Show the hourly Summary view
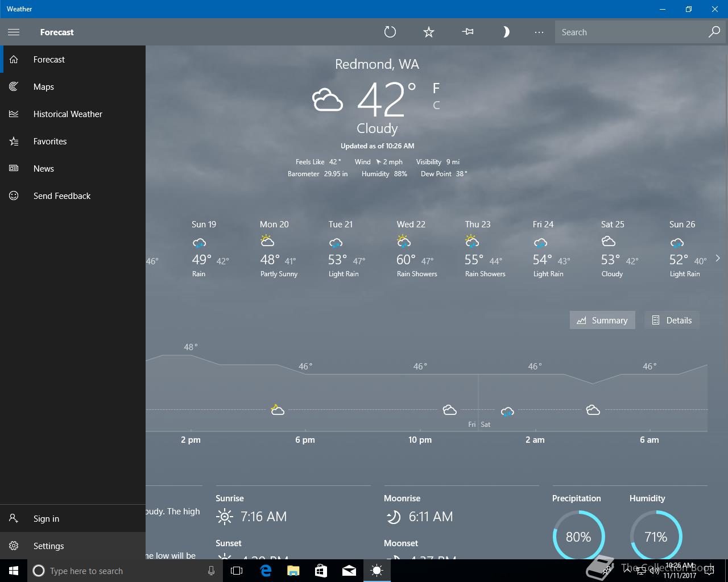The width and height of the screenshot is (728, 582). 602,320
